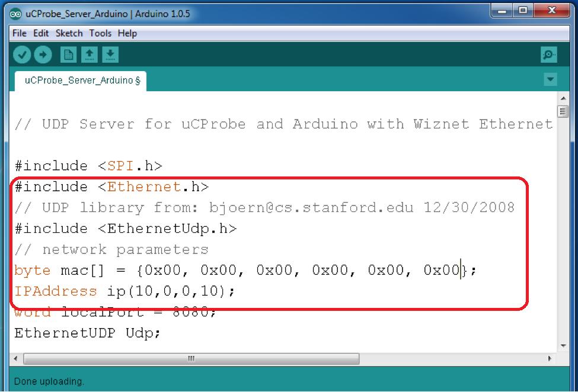Click the vertical scrollbar down arrow
Viewport: 578px width, 392px height.
563,346
